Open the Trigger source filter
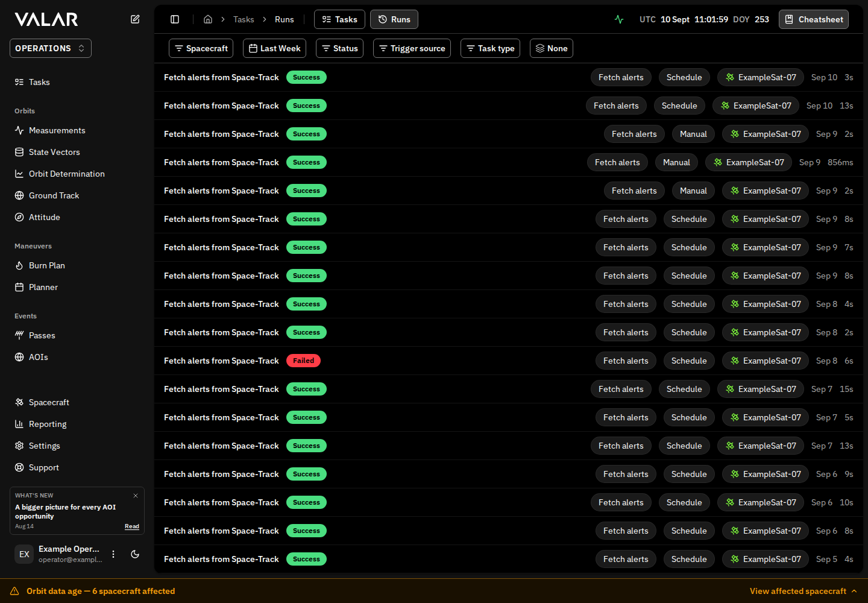 [412, 48]
